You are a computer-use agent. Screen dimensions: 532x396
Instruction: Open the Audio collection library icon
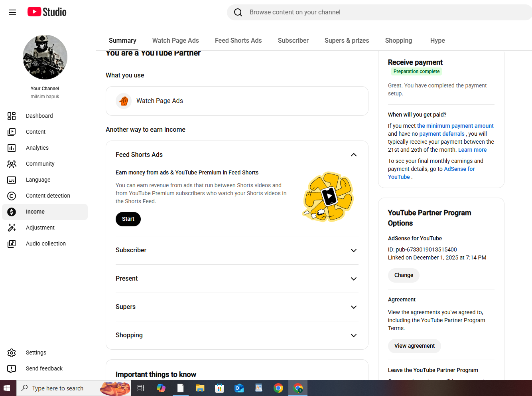point(12,244)
